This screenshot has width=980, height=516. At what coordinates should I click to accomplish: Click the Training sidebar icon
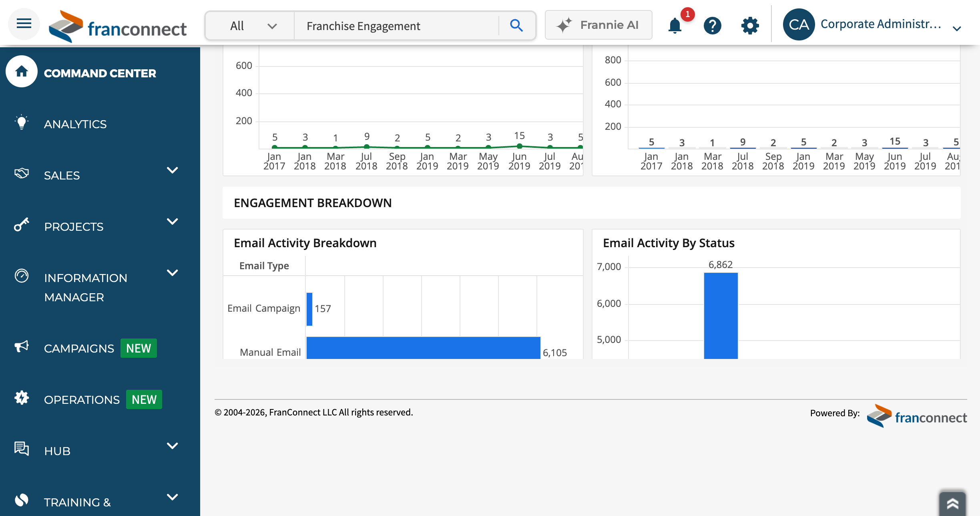pos(22,500)
